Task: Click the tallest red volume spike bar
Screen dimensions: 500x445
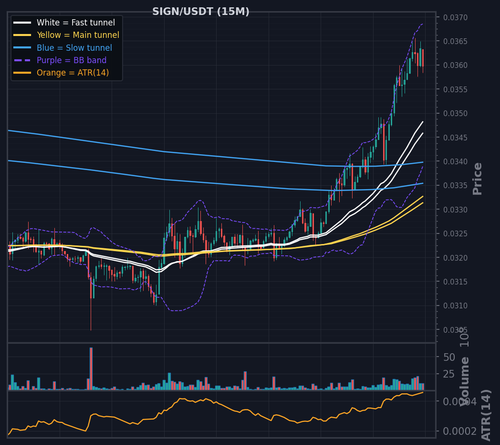Action: click(91, 368)
